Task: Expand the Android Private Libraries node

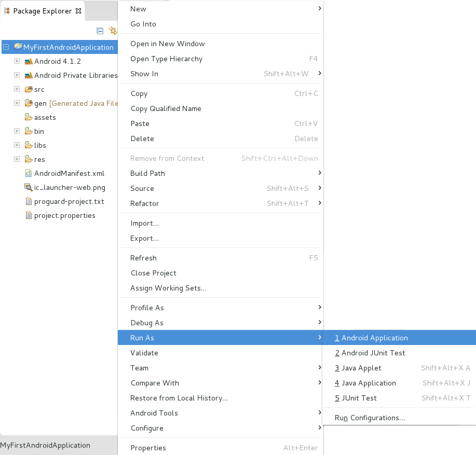Action: [17, 75]
